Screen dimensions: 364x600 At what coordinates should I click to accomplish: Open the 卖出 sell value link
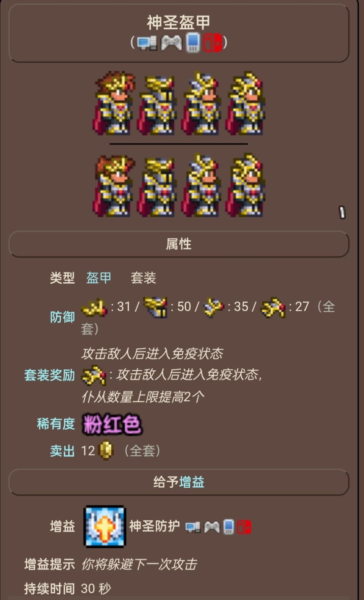pyautogui.click(x=62, y=451)
